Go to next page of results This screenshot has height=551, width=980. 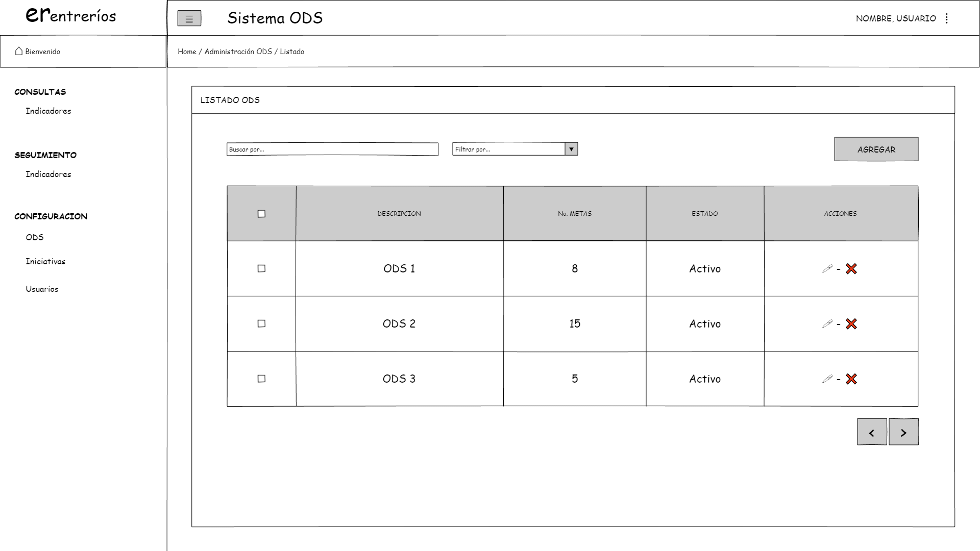(x=903, y=432)
